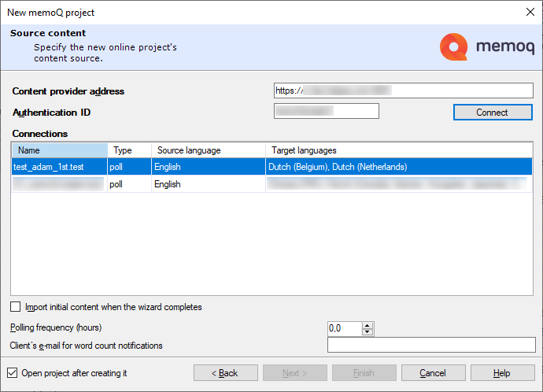Focus the Client's e-mail notification field
This screenshot has width=543, height=392.
pyautogui.click(x=430, y=345)
